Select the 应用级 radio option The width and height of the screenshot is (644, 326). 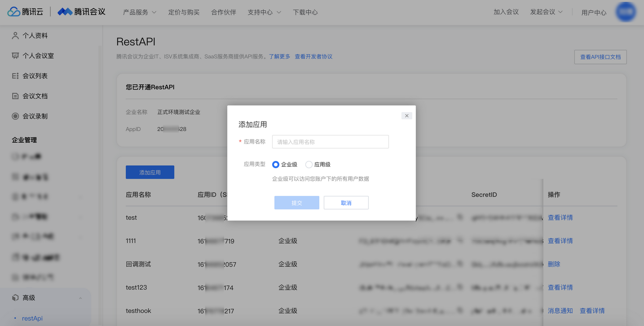coord(309,165)
